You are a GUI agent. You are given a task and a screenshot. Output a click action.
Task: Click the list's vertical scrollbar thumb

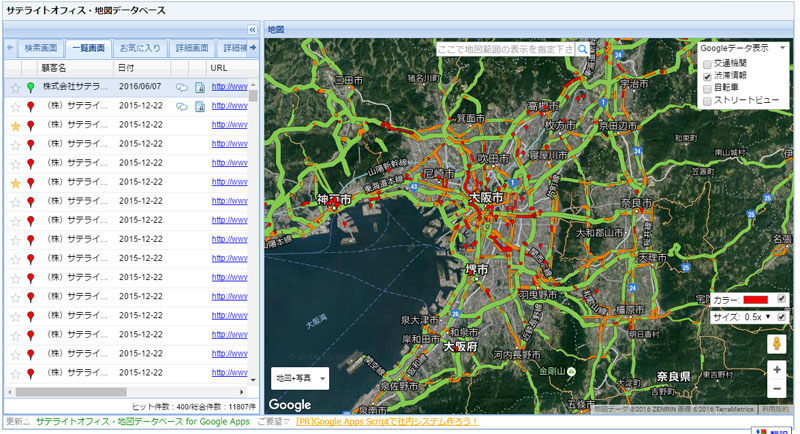[x=253, y=96]
